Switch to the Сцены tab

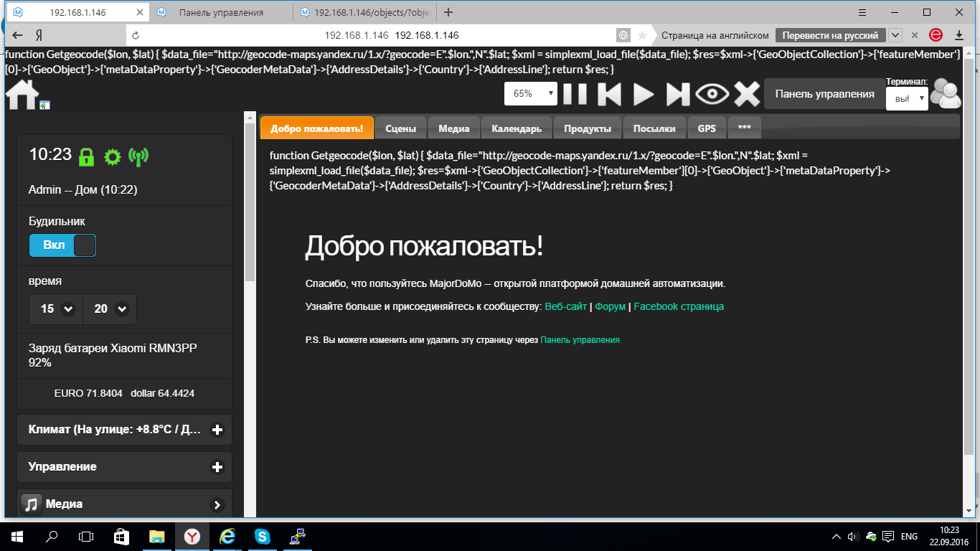(400, 128)
